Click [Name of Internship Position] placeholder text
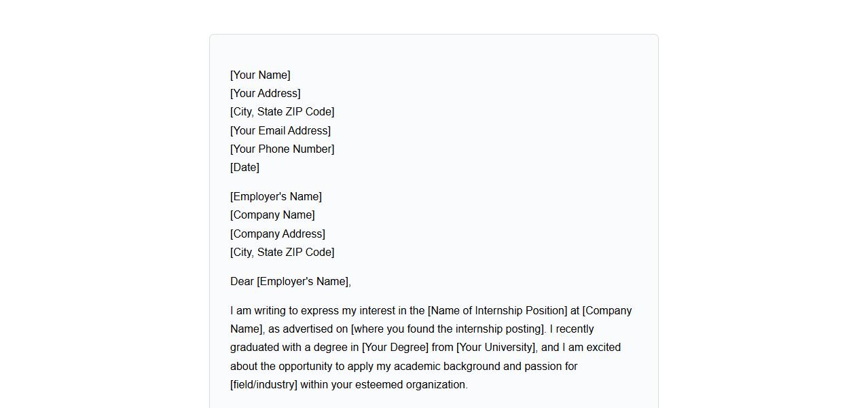 [x=497, y=311]
